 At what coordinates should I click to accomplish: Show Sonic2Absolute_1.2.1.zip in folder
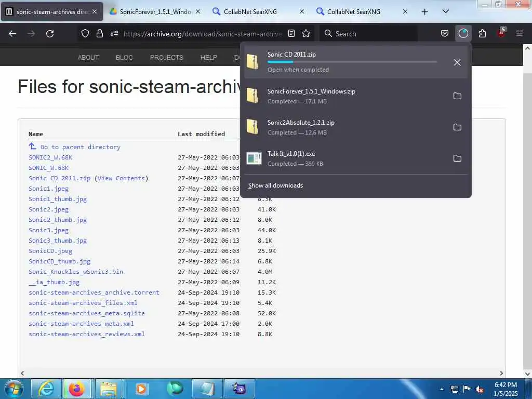[x=457, y=127]
